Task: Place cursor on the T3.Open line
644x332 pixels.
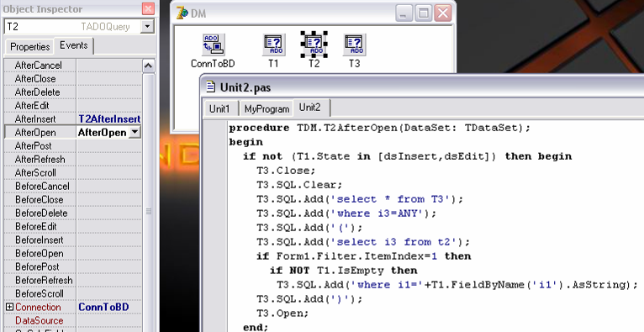Action: [x=282, y=314]
